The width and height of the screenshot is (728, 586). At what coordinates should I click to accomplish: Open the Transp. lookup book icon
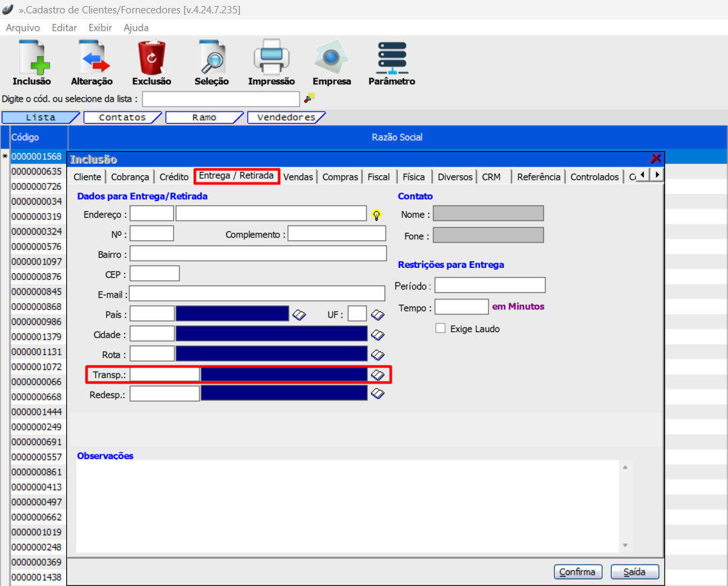378,375
